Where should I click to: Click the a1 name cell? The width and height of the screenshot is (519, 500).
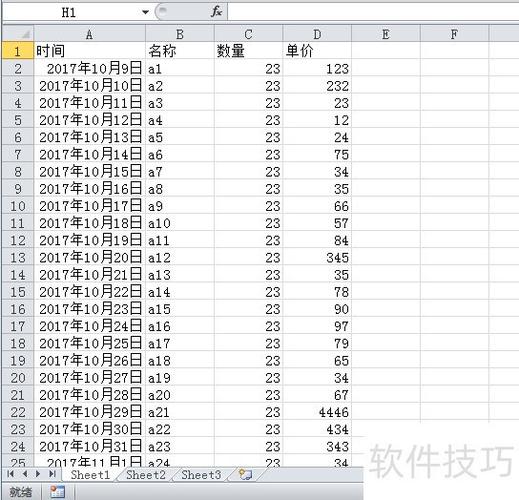point(180,68)
